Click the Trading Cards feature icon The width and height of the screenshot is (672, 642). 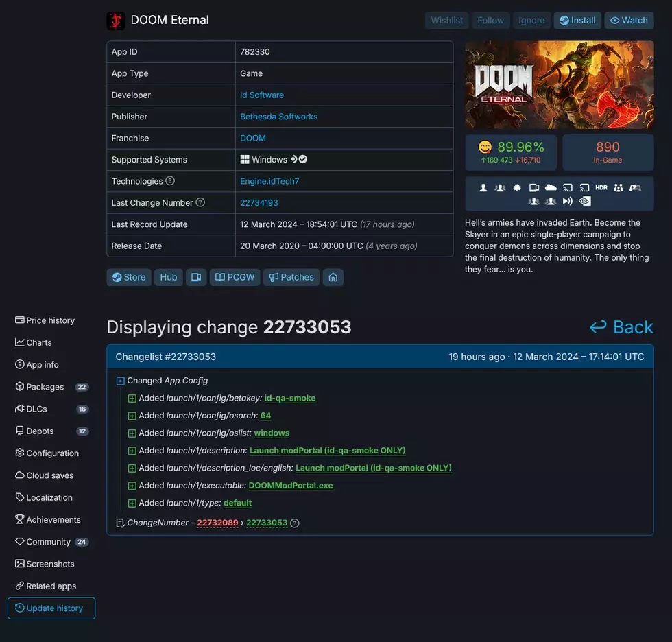pyautogui.click(x=534, y=188)
